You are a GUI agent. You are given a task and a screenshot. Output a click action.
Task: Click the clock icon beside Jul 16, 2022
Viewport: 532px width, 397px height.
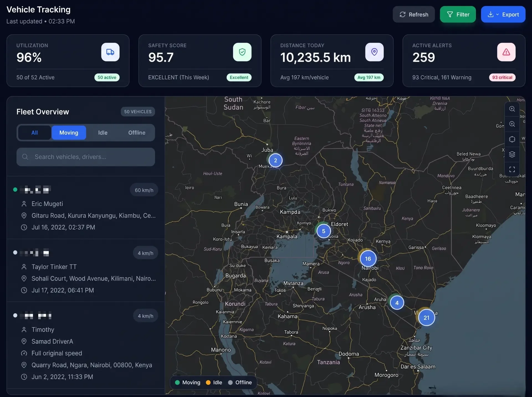click(x=24, y=227)
